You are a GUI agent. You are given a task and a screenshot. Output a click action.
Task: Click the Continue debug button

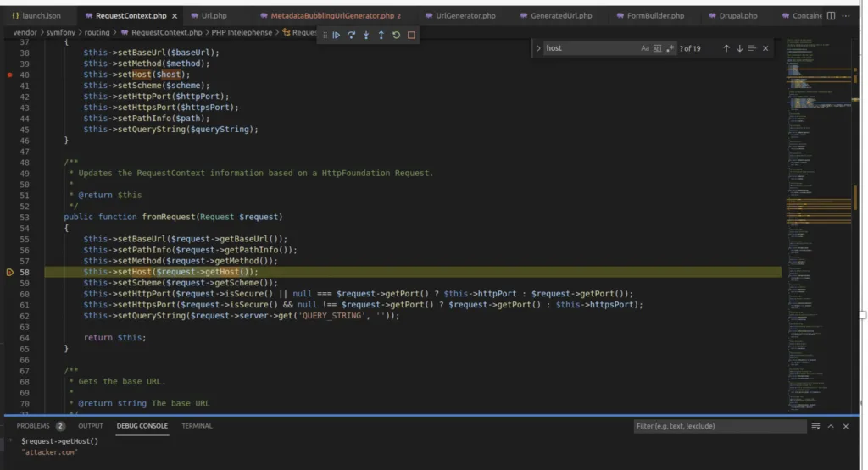[x=336, y=35]
